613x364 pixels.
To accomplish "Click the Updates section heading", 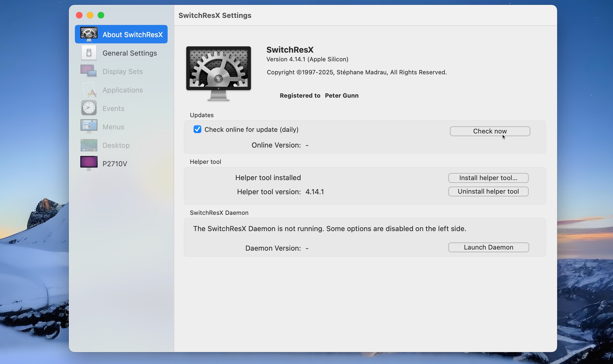I will (x=202, y=115).
